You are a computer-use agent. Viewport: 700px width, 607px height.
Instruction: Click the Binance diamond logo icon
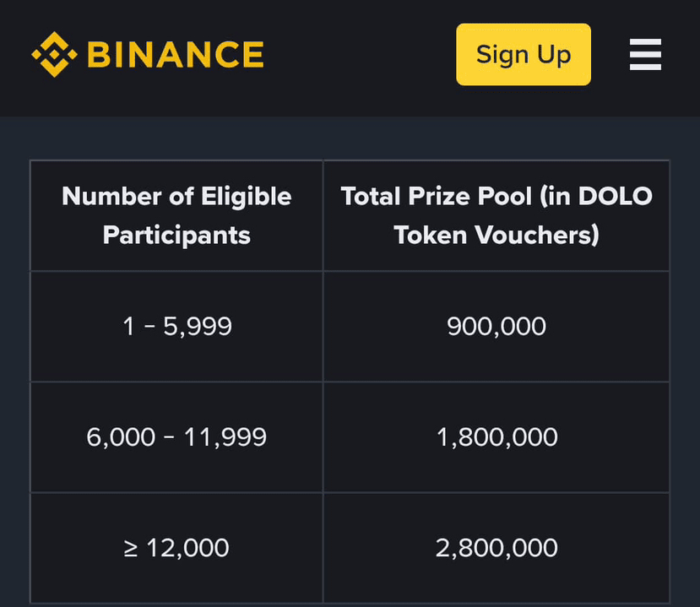pyautogui.click(x=55, y=54)
